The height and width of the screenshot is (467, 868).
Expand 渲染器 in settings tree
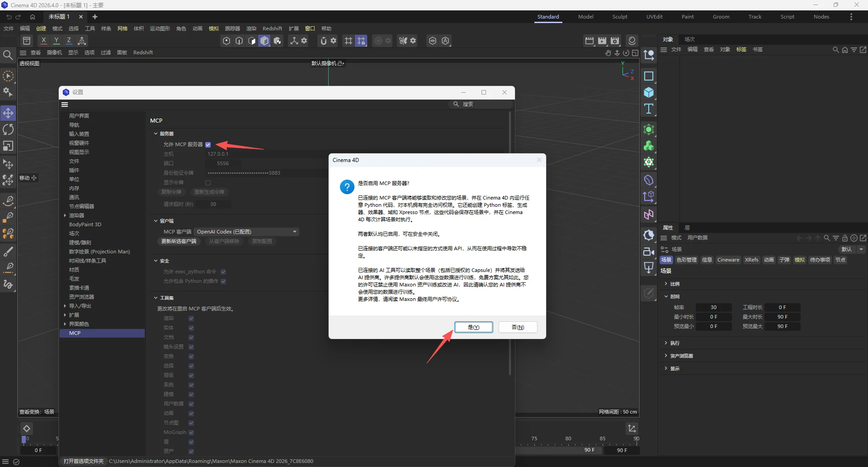tap(65, 215)
